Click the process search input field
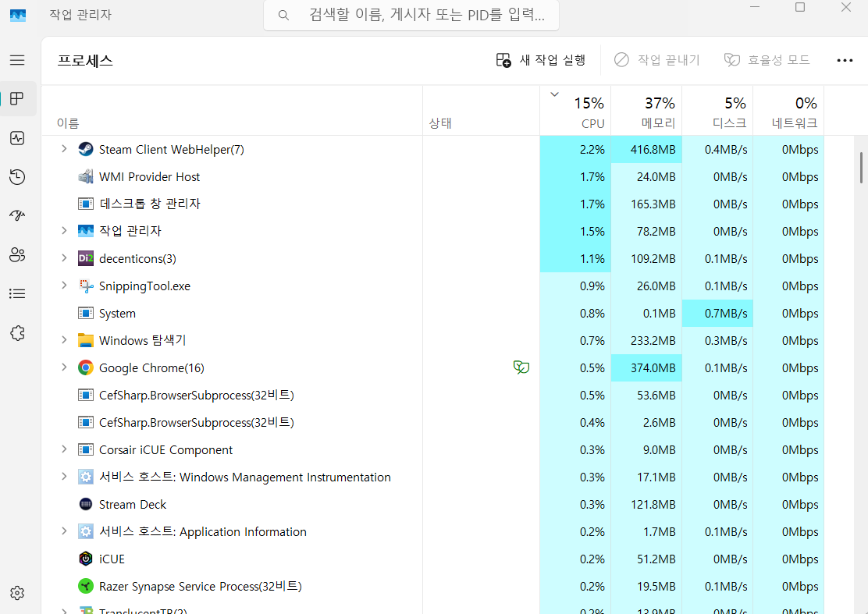The image size is (868, 614). click(x=411, y=16)
